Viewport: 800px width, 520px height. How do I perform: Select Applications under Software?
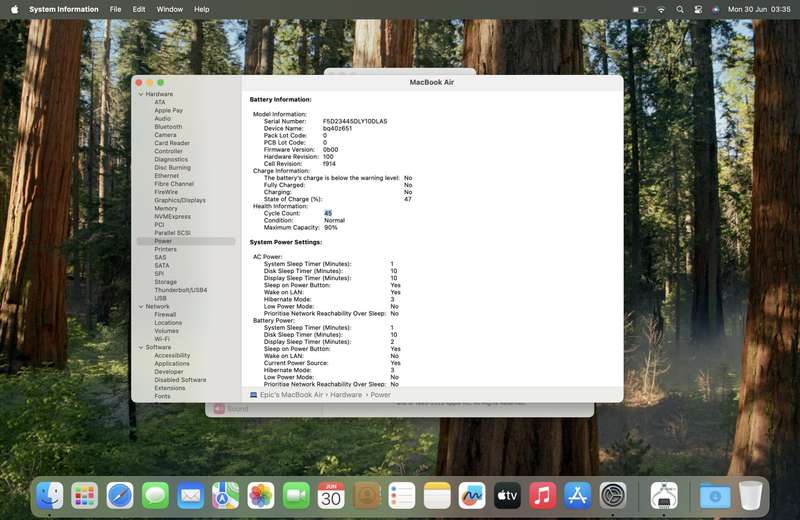172,363
